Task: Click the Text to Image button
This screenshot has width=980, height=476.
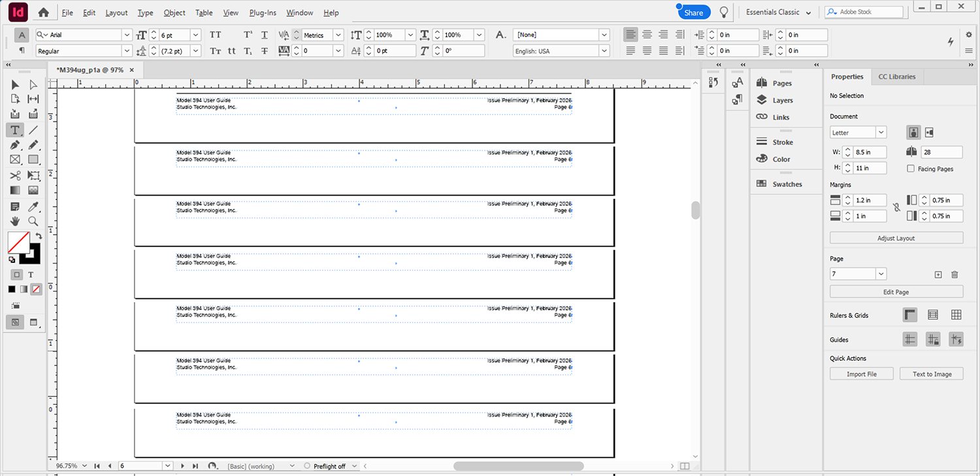Action: click(932, 374)
